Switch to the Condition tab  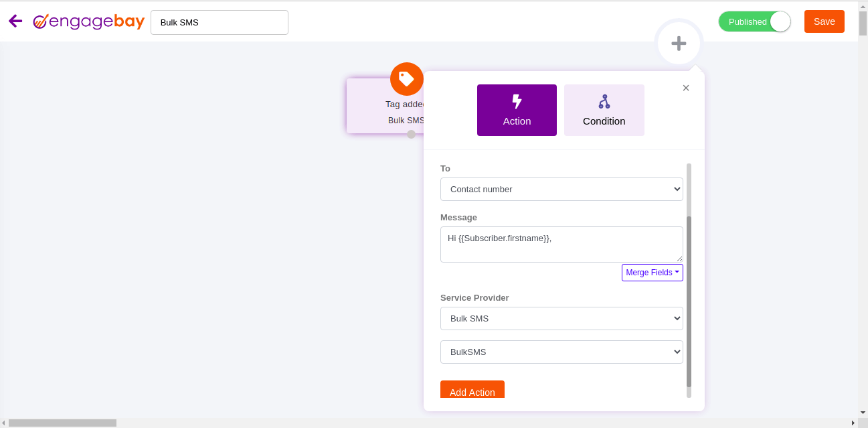point(604,110)
